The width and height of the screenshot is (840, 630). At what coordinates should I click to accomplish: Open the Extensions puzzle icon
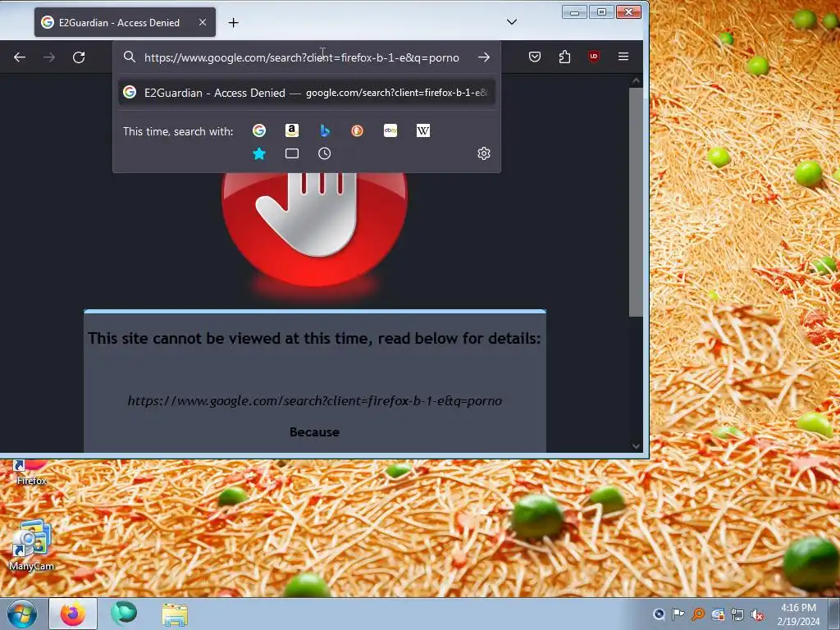(564, 57)
